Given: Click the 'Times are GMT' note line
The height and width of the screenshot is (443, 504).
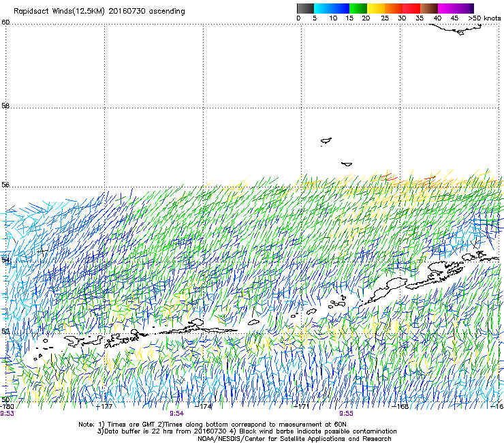Looking at the screenshot, I should coord(212,425).
